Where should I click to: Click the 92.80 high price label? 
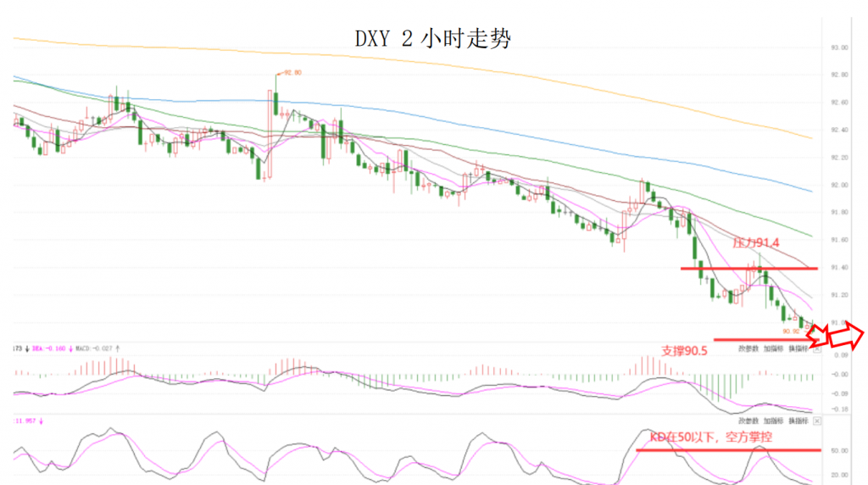[292, 73]
